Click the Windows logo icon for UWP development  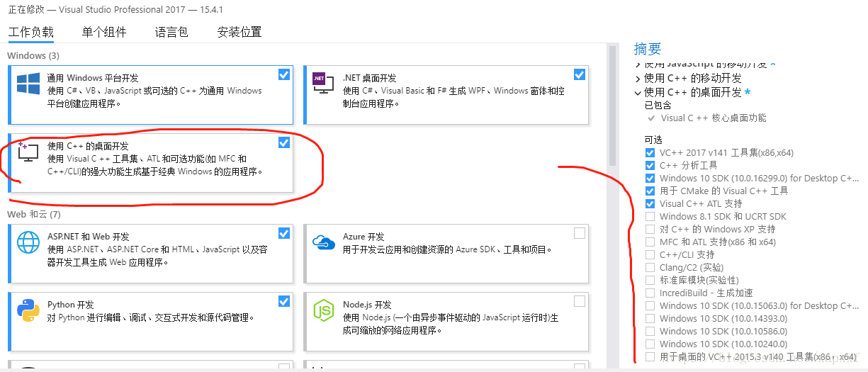point(28,84)
